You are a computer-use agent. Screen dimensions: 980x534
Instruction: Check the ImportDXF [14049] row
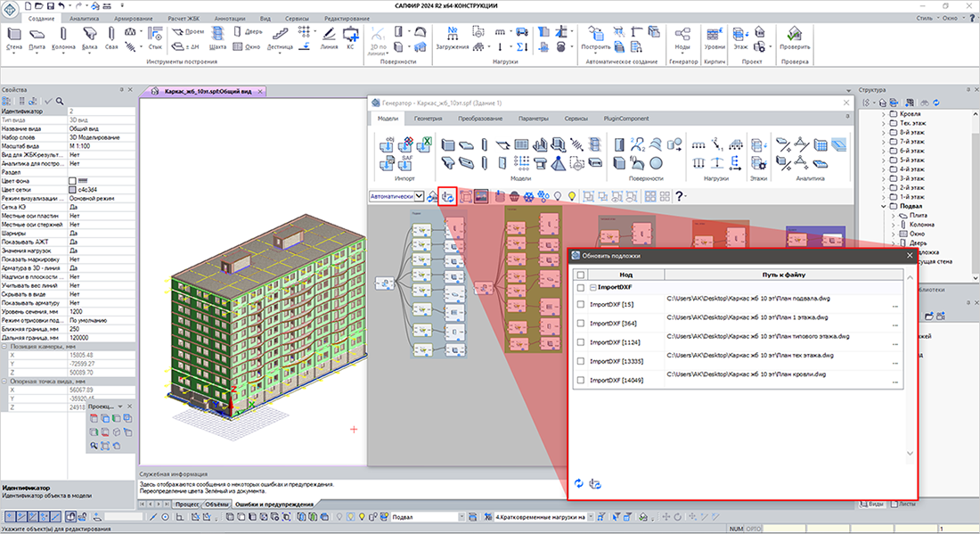(x=581, y=380)
